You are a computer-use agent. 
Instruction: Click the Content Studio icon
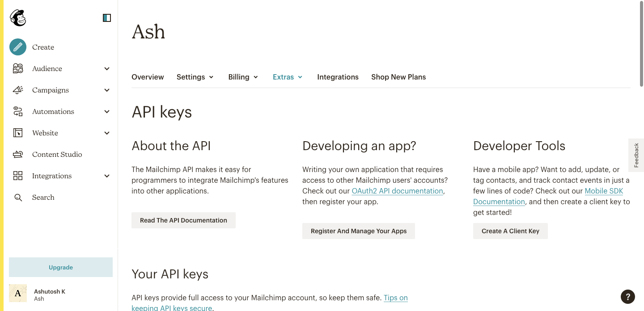pos(18,154)
